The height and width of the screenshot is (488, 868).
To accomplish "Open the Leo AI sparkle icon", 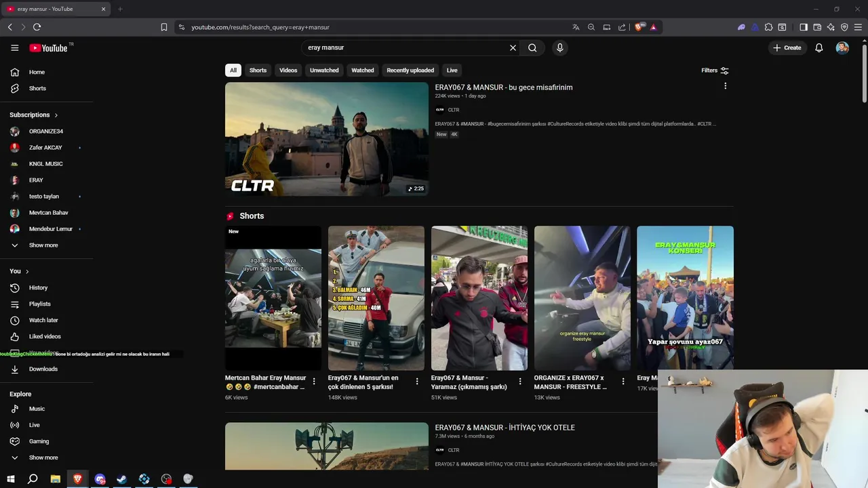I will click(x=831, y=27).
